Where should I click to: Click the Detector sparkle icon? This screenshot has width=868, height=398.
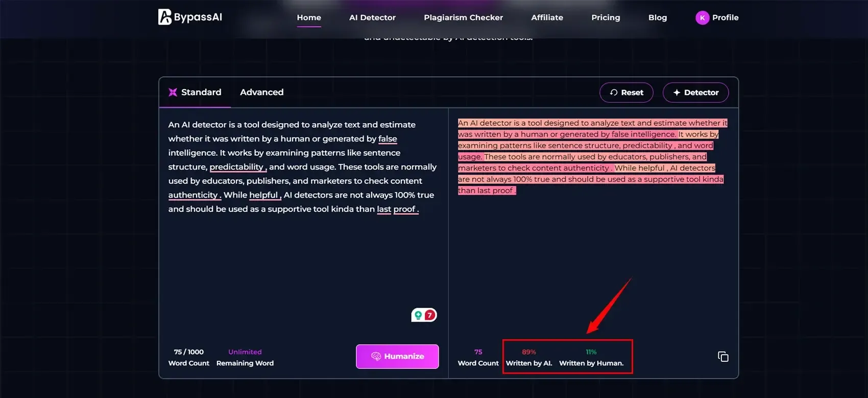(677, 92)
